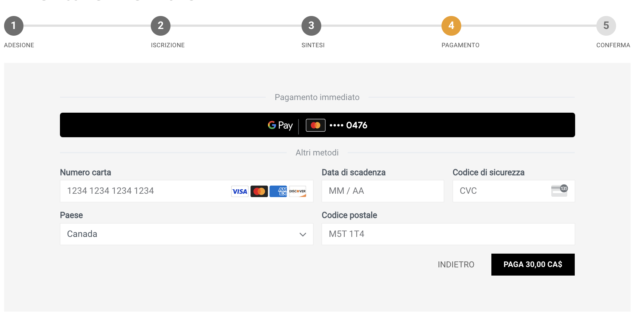Select the Conferma step 5
This screenshot has width=644, height=328.
(606, 26)
